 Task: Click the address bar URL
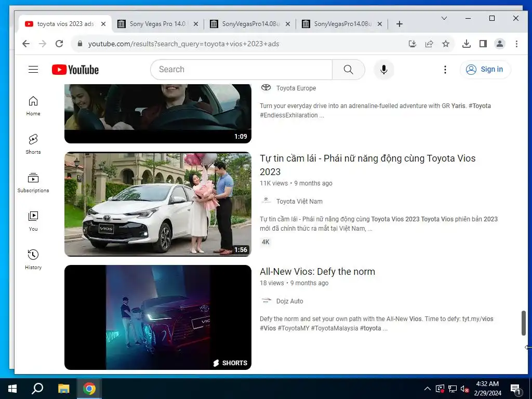pos(183,44)
